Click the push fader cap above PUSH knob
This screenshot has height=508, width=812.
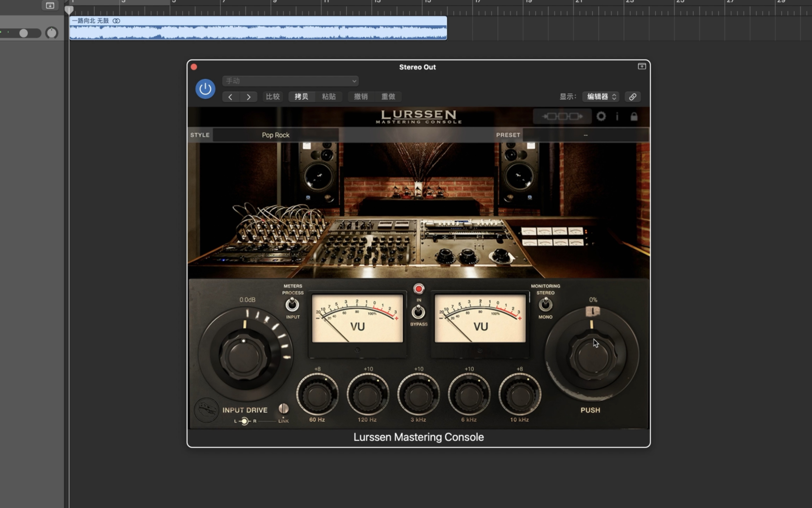coord(593,311)
